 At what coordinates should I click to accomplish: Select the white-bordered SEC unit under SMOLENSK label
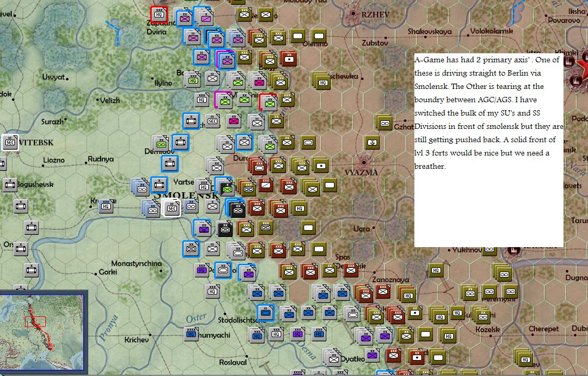171,208
